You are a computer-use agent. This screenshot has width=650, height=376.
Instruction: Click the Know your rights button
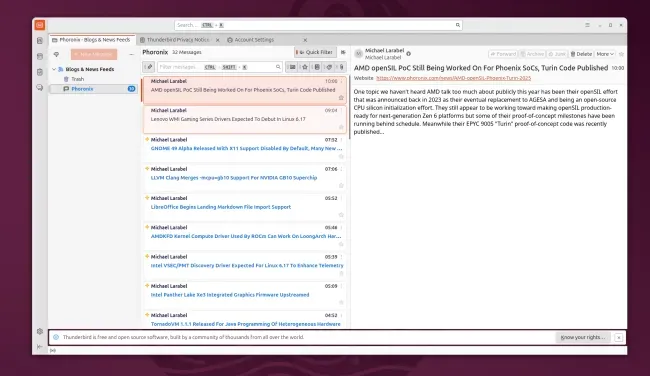click(582, 337)
